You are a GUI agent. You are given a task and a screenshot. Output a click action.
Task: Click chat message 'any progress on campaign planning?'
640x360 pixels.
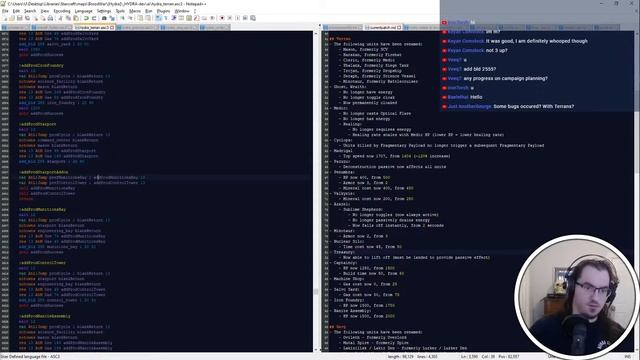pyautogui.click(x=505, y=78)
